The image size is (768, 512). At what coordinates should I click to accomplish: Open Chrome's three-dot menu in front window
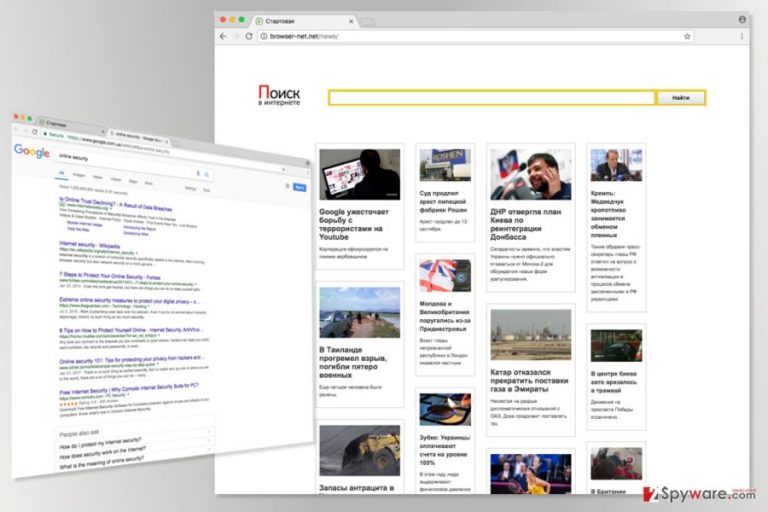pos(742,36)
